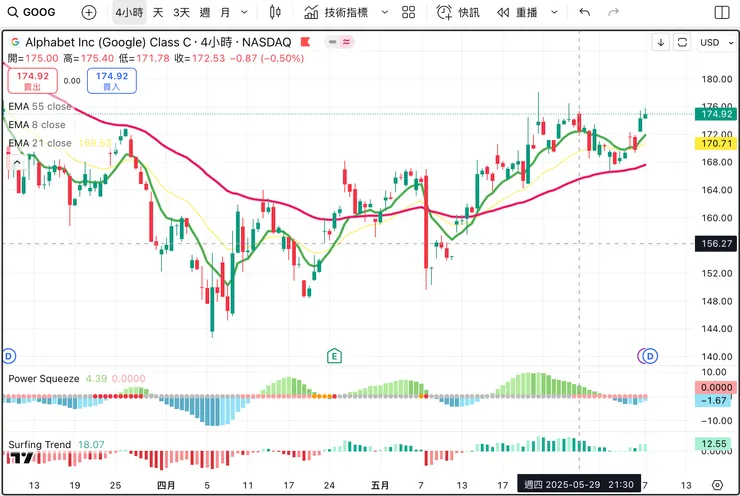The height and width of the screenshot is (496, 740).
Task: Open time axis settings gear icon
Action: 717,485
